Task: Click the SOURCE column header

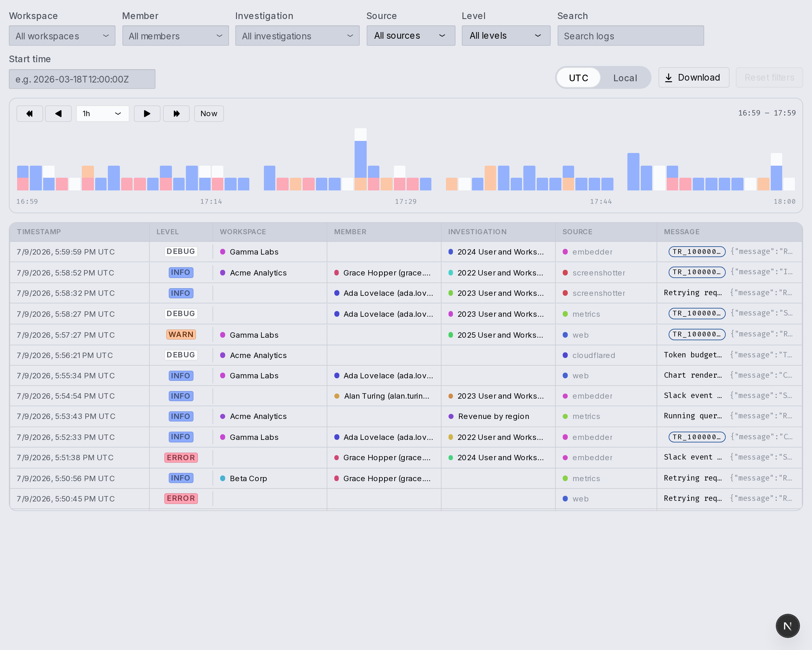Action: [x=577, y=232]
